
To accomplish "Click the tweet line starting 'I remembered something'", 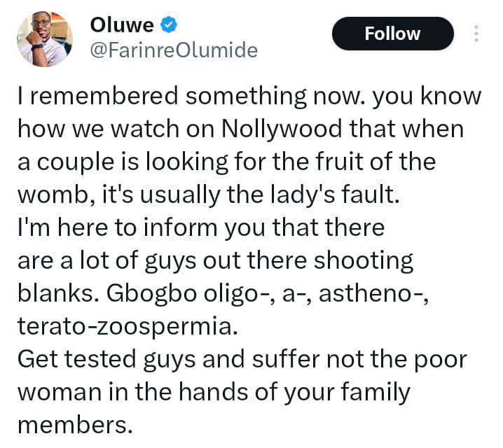I will tap(249, 96).
